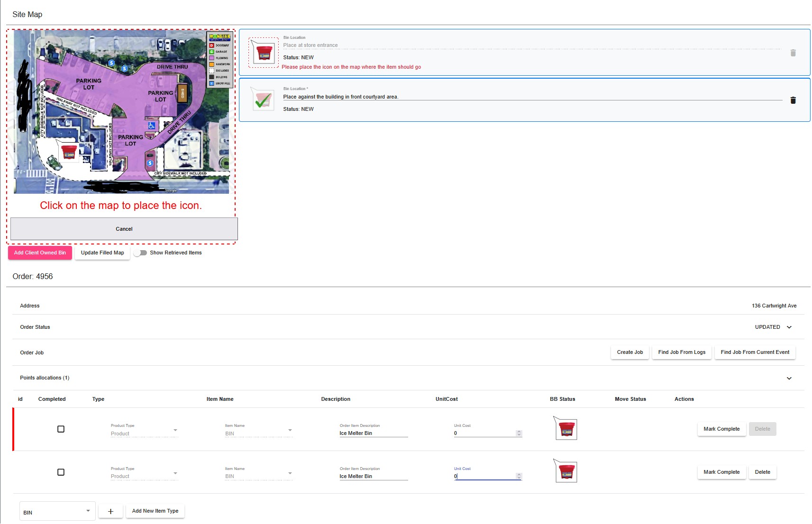The image size is (812, 524).
Task: Click Mark Complete in the second row
Action: (x=721, y=472)
